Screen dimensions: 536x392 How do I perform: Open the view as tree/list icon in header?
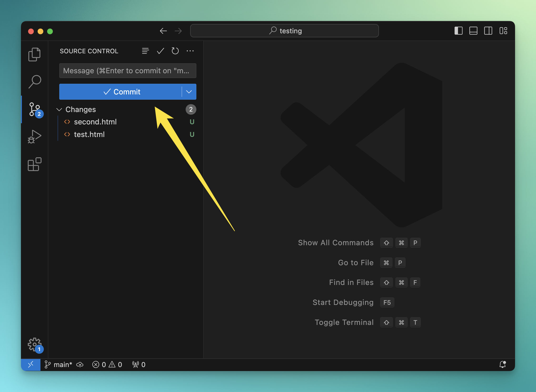[145, 51]
